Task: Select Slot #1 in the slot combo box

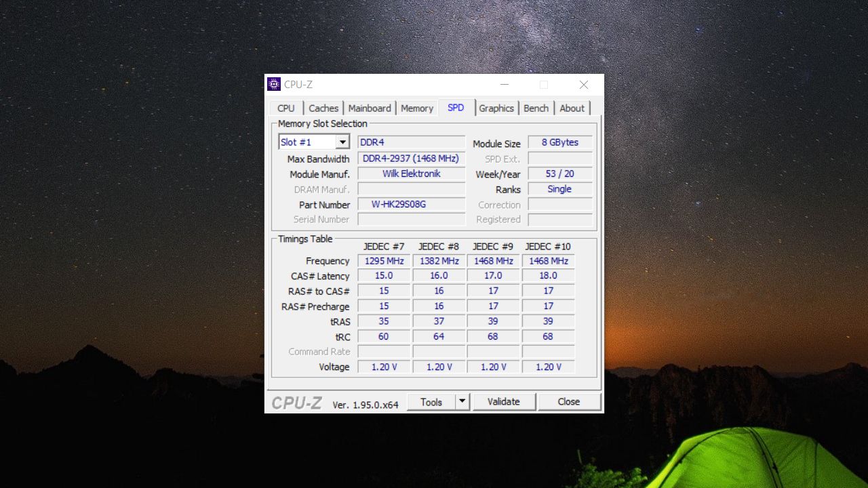Action: click(x=305, y=142)
